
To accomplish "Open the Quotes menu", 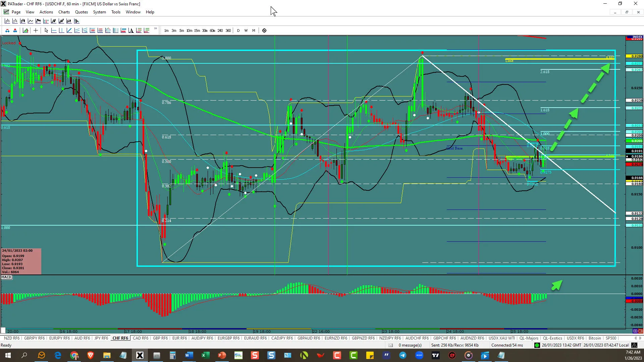I will (x=82, y=12).
